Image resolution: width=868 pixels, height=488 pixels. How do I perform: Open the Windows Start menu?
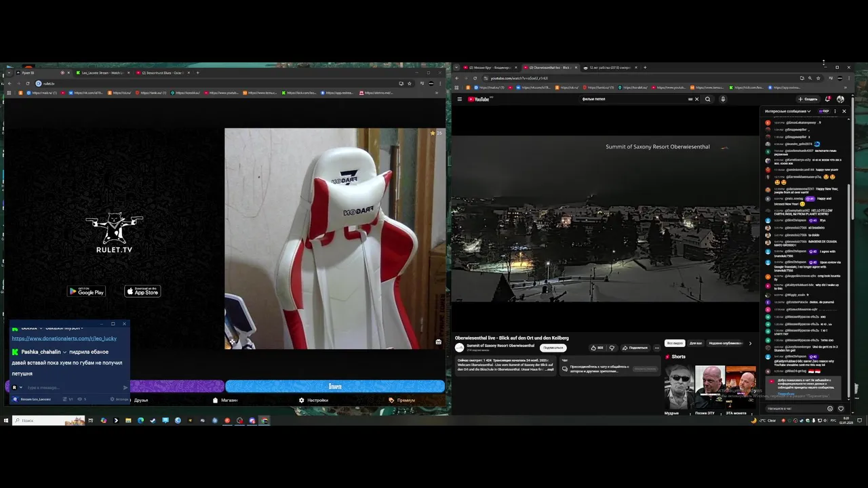click(x=5, y=420)
